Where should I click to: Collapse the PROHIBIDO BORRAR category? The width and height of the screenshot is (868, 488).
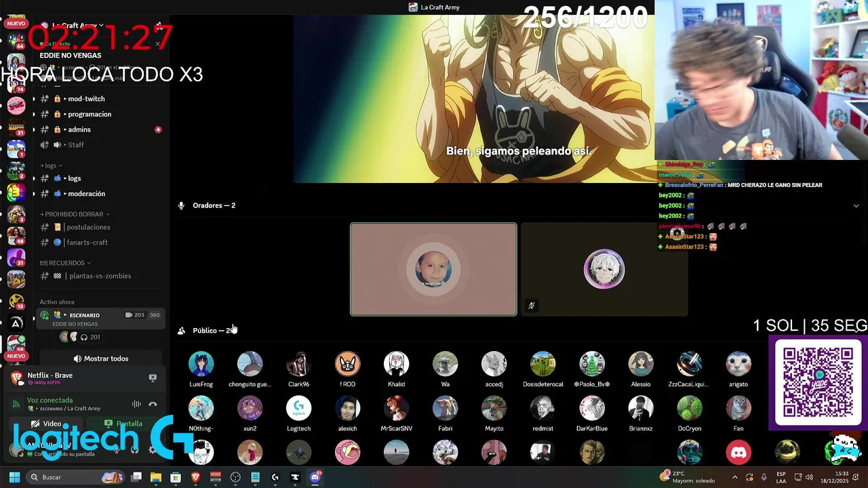pos(74,214)
